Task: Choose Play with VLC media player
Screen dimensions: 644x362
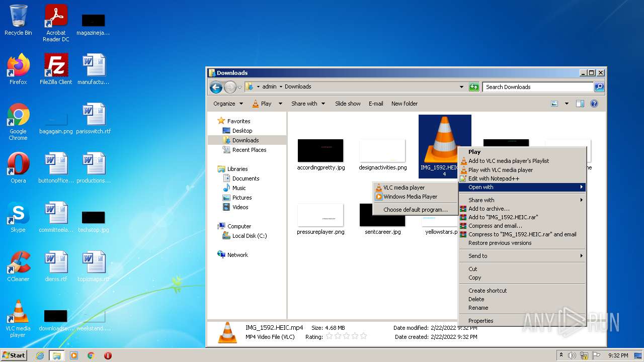Action: click(x=522, y=170)
